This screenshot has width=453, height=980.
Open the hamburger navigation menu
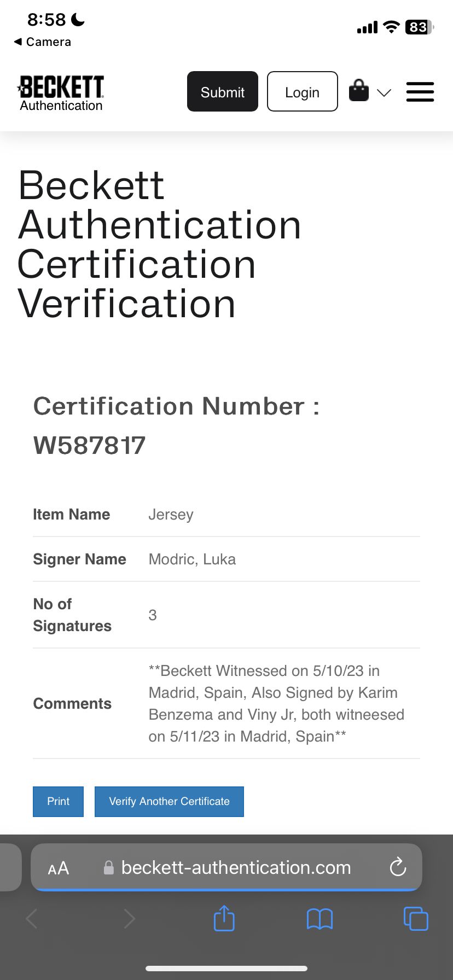420,92
